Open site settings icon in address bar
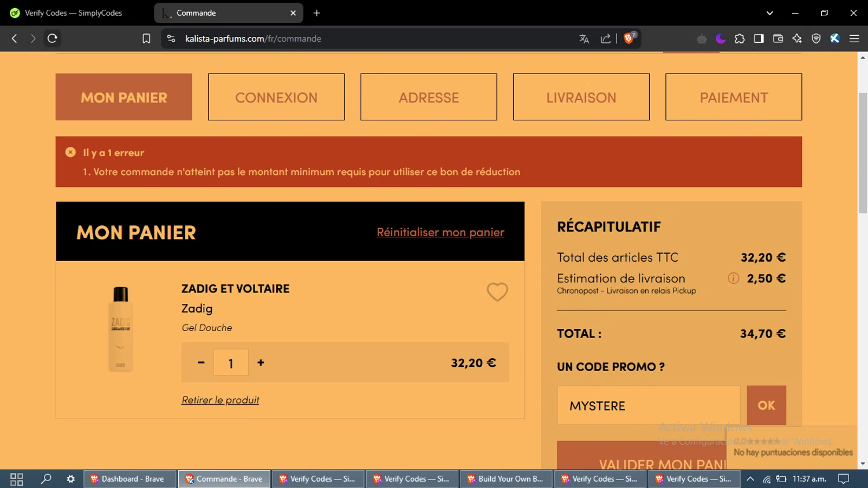868x488 pixels. point(171,38)
